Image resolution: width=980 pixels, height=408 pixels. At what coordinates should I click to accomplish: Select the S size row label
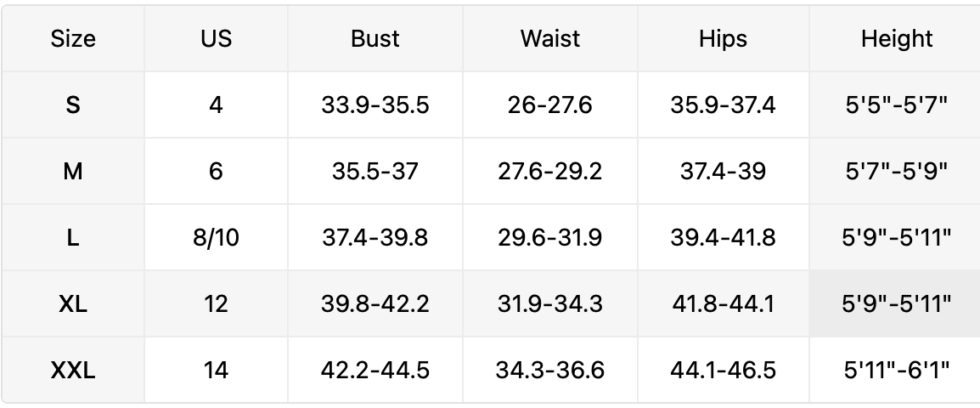73,105
